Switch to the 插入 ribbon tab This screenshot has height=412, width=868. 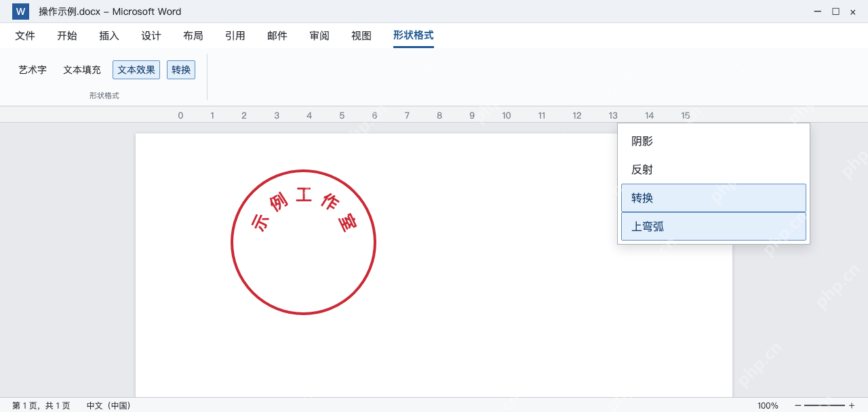[109, 36]
